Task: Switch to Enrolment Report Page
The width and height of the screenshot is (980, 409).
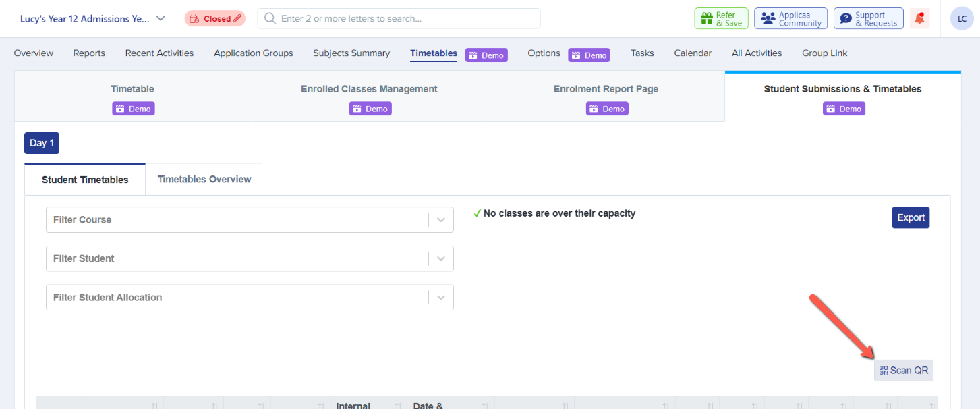Action: (606, 89)
